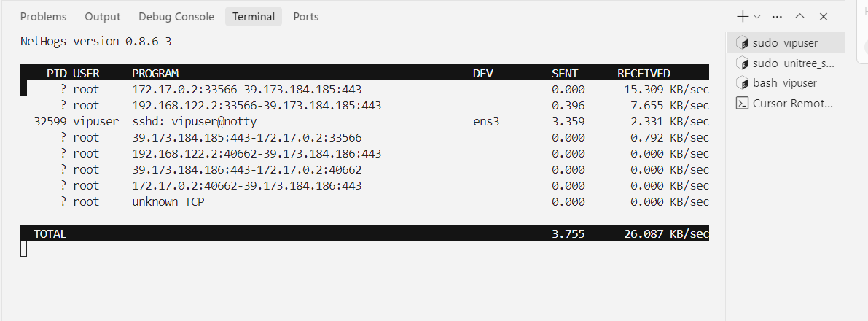The width and height of the screenshot is (868, 321).
Task: Select the bash vipuser terminal
Action: tap(786, 82)
